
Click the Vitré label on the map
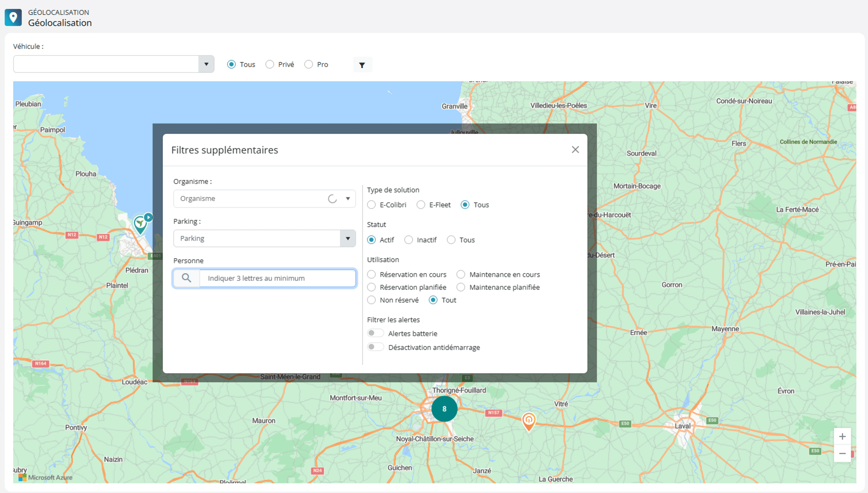[x=561, y=404]
